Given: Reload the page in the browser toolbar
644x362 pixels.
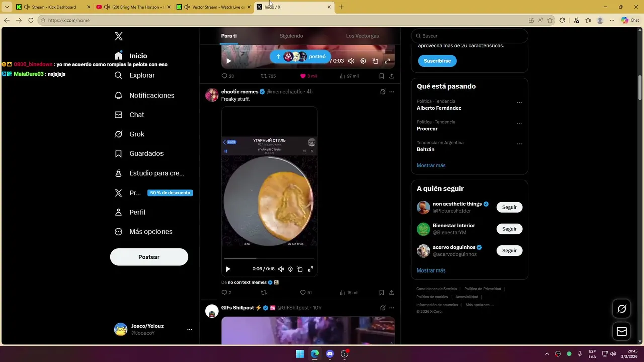Looking at the screenshot, I should point(31,20).
